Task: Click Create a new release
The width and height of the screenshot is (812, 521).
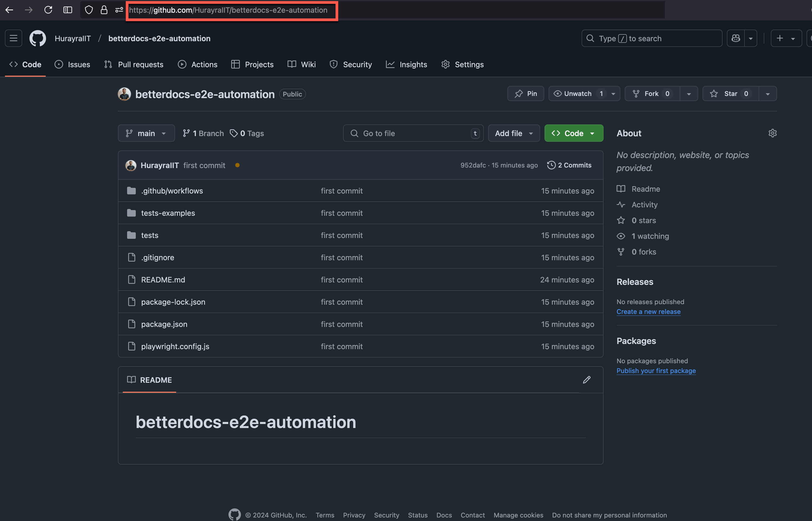Action: pos(648,311)
